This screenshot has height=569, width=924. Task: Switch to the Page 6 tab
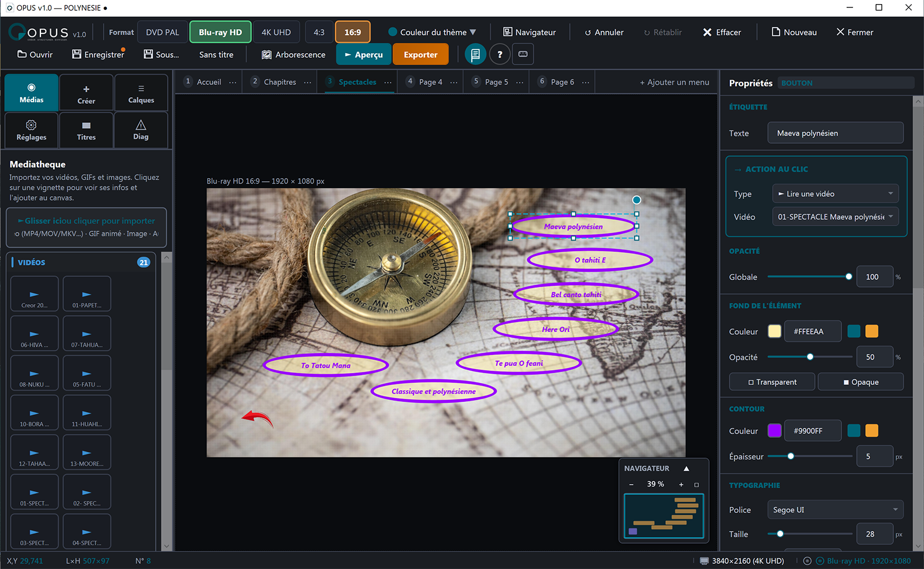coord(562,82)
